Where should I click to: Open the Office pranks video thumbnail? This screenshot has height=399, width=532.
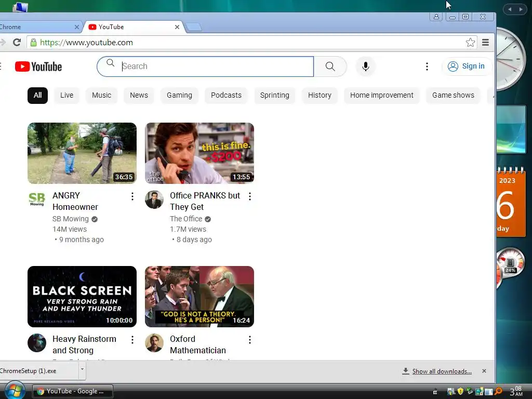199,153
